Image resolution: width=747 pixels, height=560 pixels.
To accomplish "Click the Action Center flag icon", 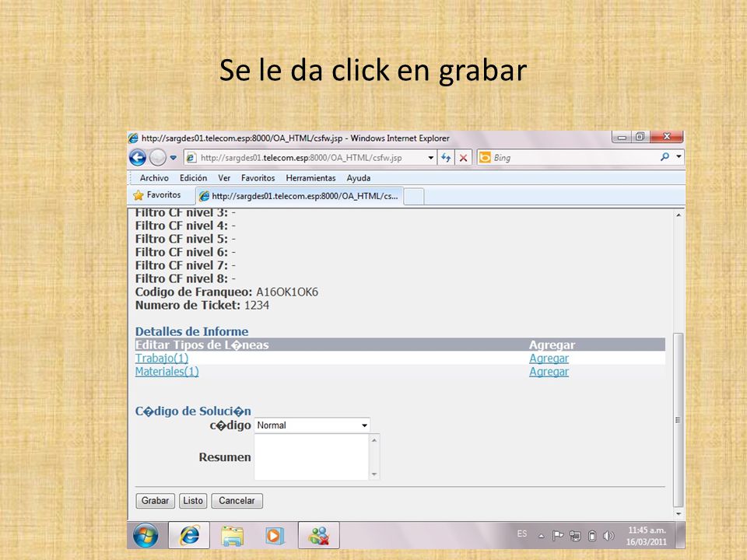I will pyautogui.click(x=557, y=536).
